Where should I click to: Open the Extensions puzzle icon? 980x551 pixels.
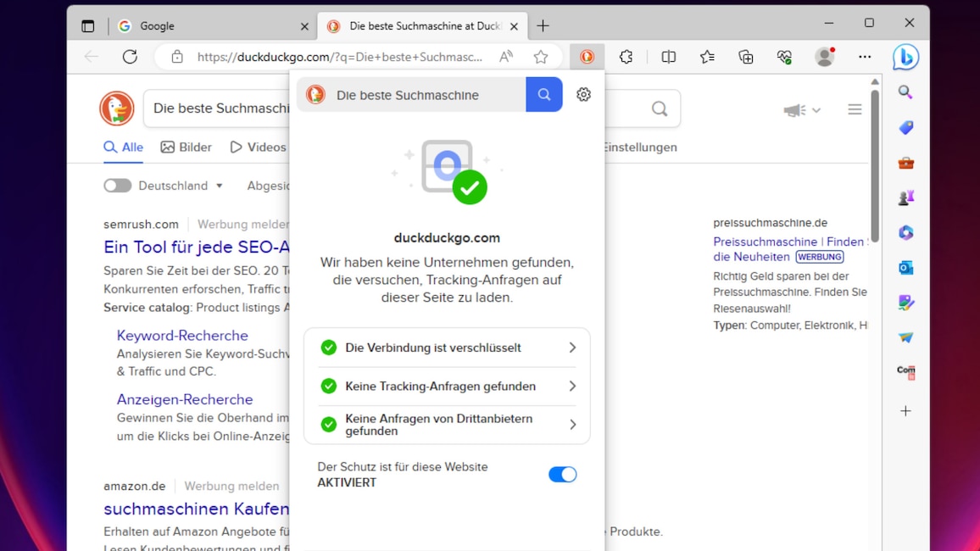tap(626, 57)
